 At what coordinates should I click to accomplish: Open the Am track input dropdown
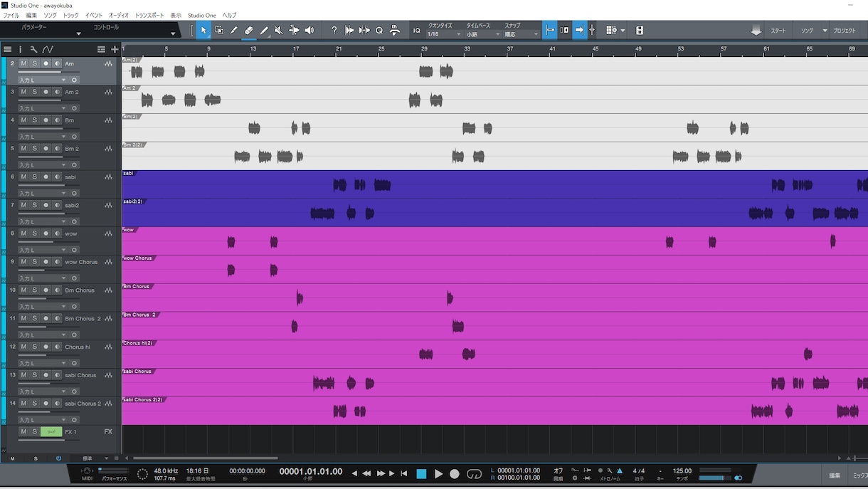coord(43,80)
